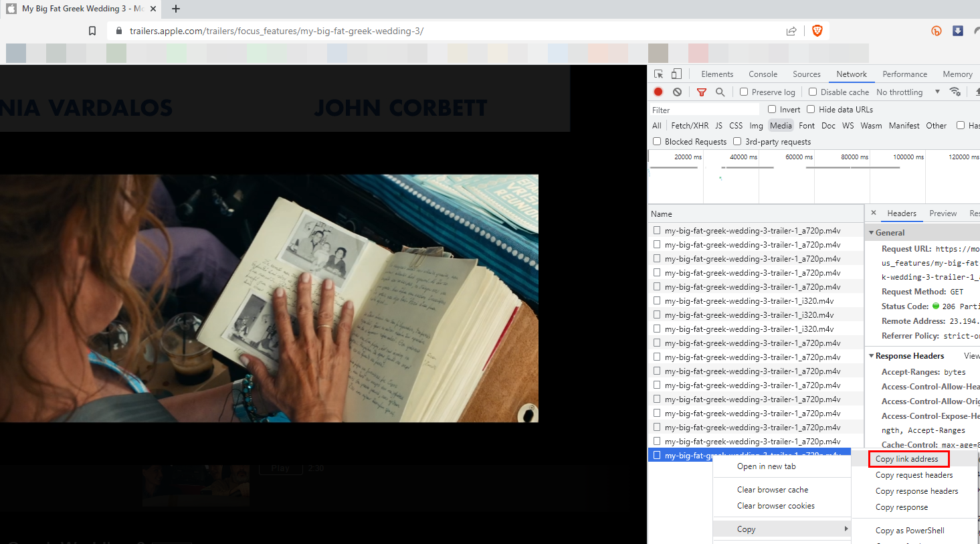Close the My Big Fat Greek Wedding tab

coord(153,9)
